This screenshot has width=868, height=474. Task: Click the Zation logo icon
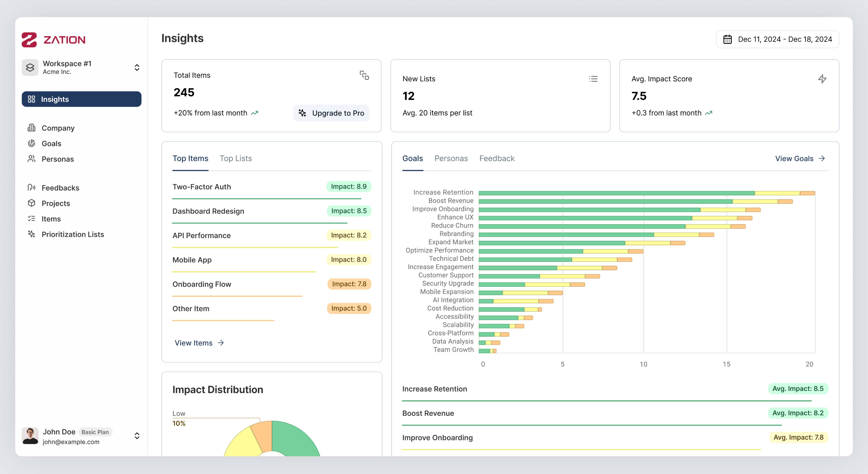click(x=29, y=40)
